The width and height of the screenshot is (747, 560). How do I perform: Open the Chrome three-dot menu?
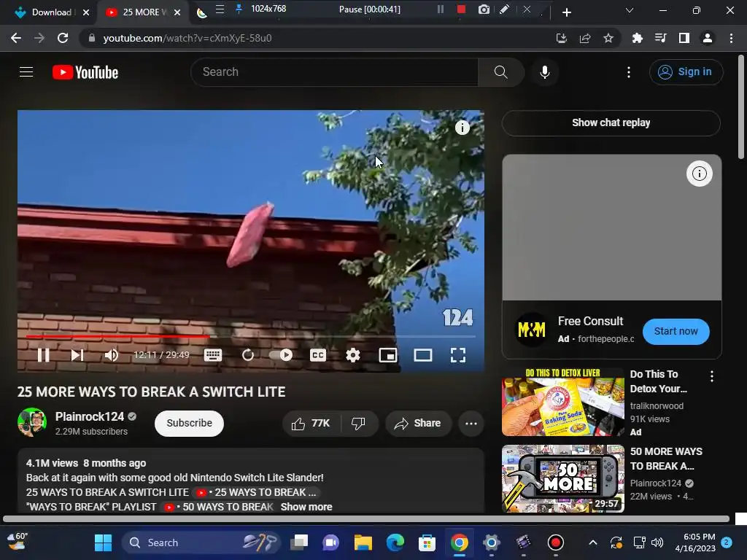(731, 38)
